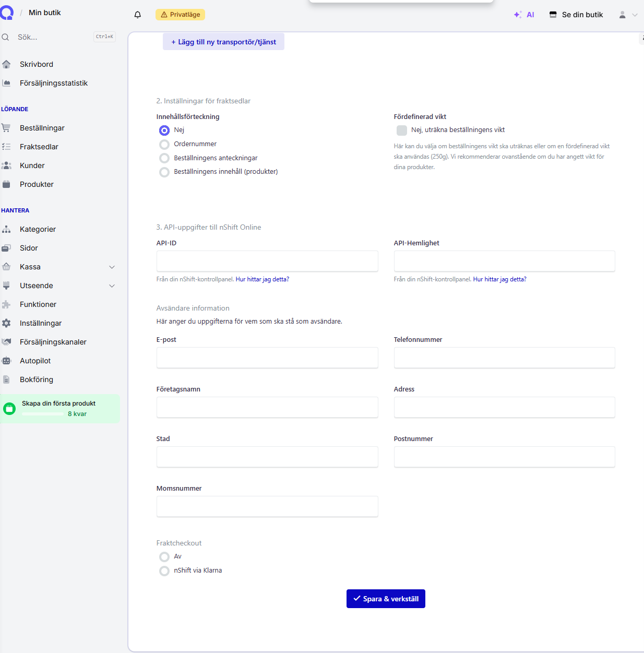Viewport: 644px width, 653px height.
Task: Open the account dropdown arrow
Action: pyautogui.click(x=635, y=15)
